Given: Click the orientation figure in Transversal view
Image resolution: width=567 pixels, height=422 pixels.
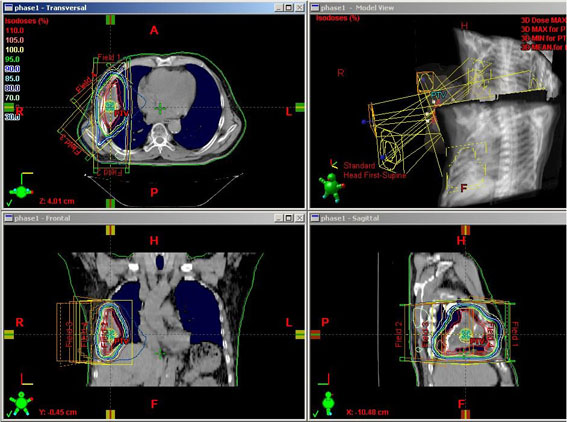Looking at the screenshot, I should click(21, 191).
